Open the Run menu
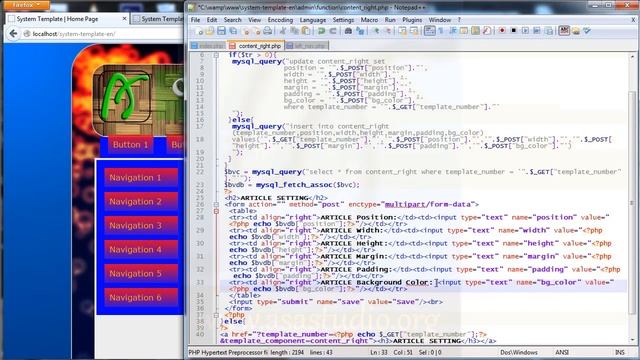This screenshot has height=360, width=640. 390,20
